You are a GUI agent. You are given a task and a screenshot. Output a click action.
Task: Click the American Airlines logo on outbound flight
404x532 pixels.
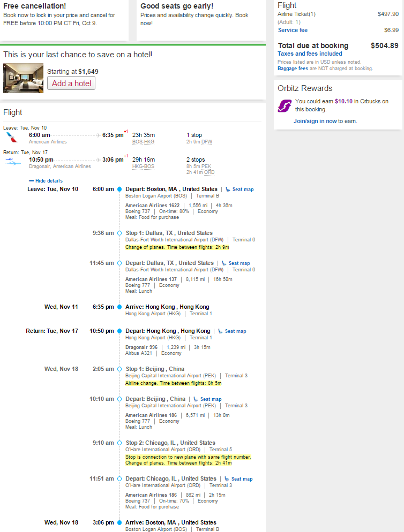(x=12, y=138)
